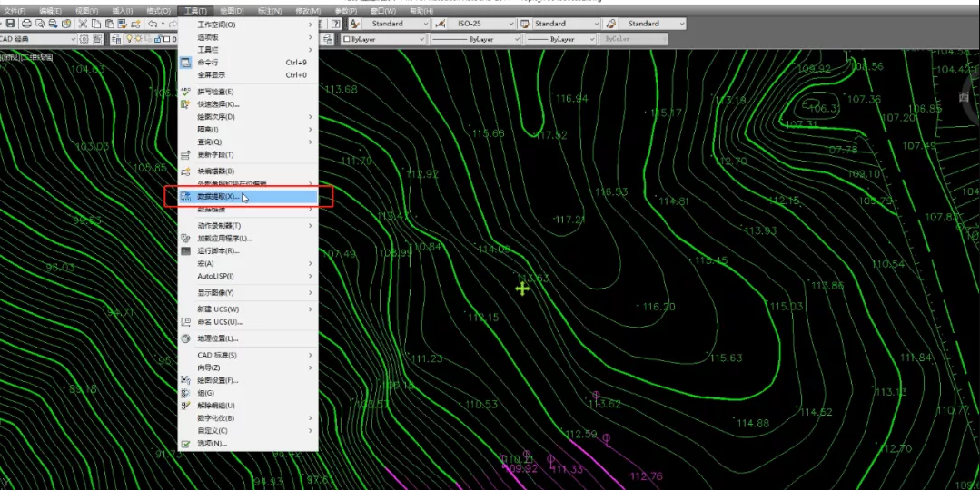Click the Cut scissors icon

83,24
